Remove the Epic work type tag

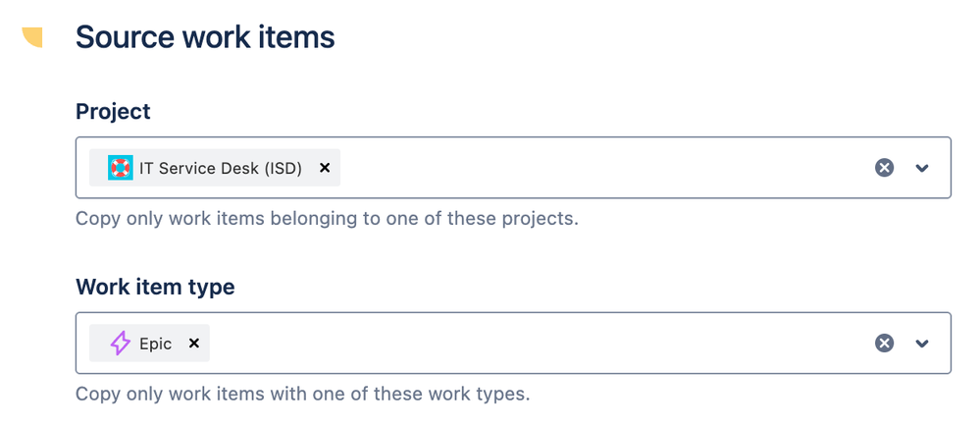pyautogui.click(x=194, y=344)
